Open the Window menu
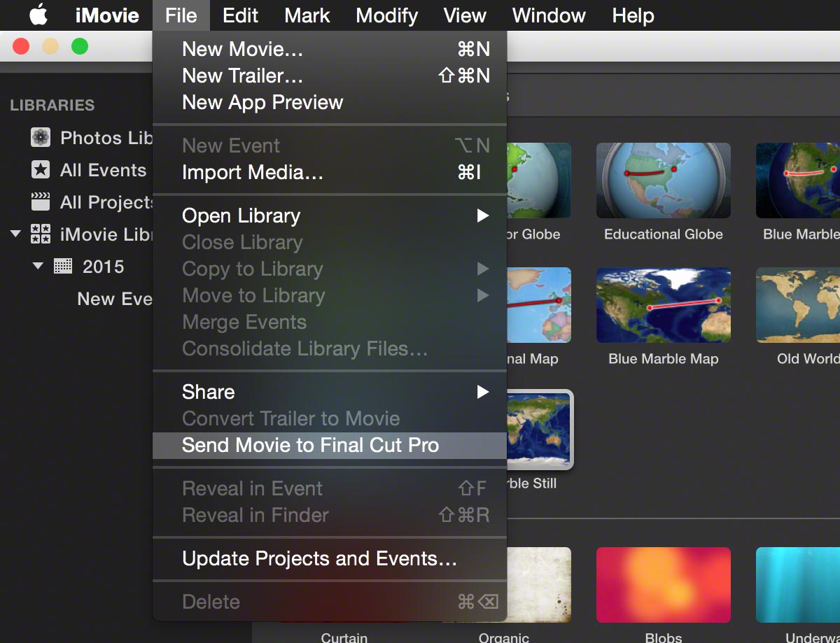The width and height of the screenshot is (840, 643). click(549, 15)
